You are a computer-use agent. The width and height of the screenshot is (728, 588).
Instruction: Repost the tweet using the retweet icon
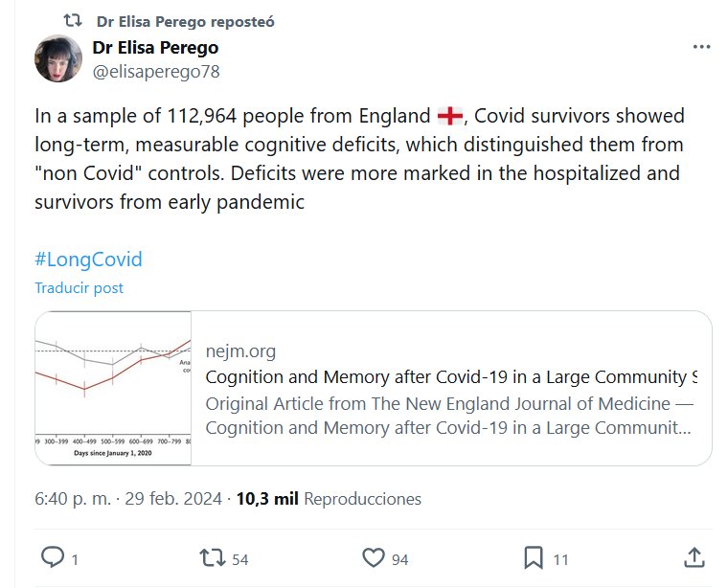coord(211,557)
